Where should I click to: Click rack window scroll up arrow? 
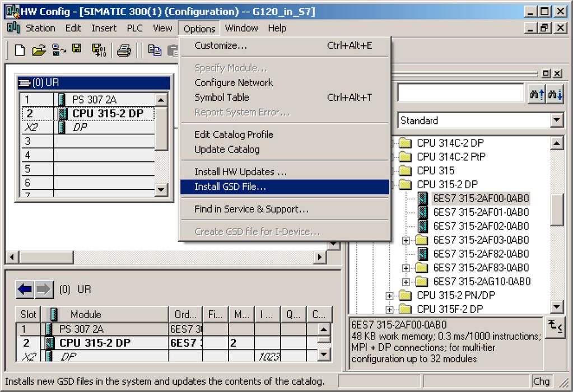click(x=161, y=100)
